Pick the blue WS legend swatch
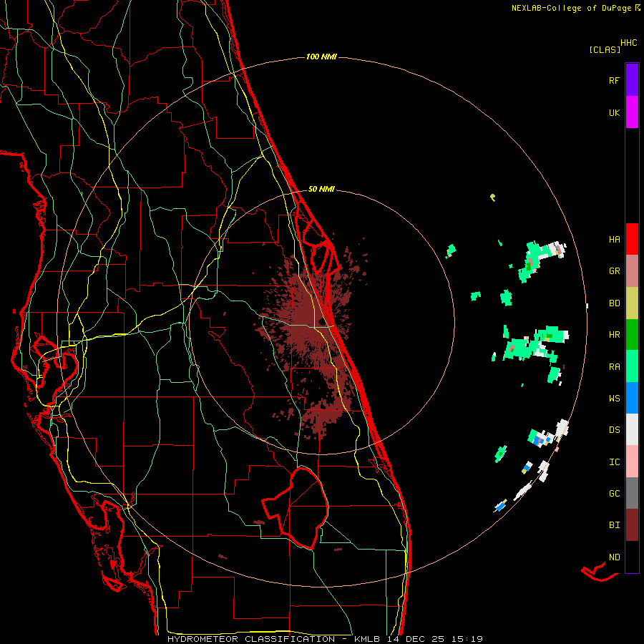The width and height of the screenshot is (644, 644). tap(632, 398)
